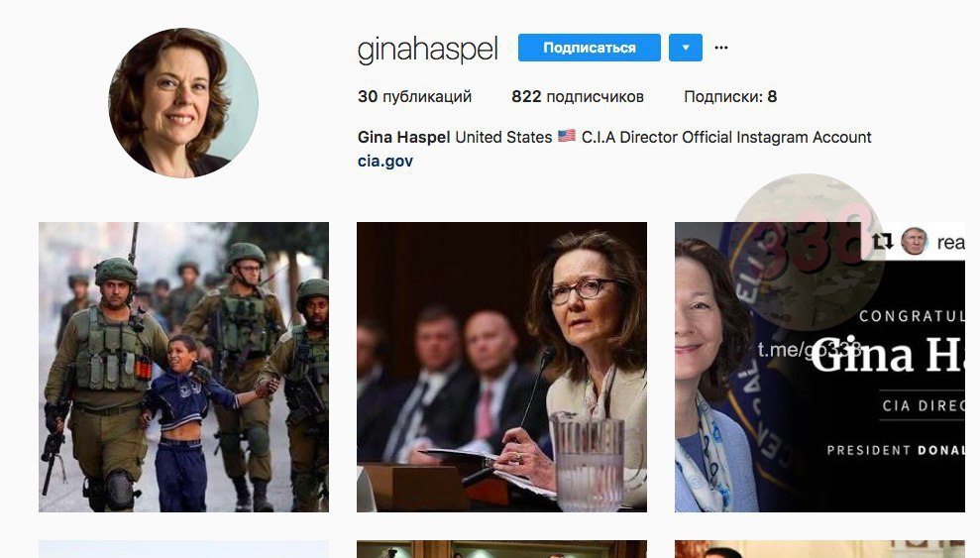This screenshot has width=980, height=558.
Task: Open the Подписки: 8 following list
Action: (730, 97)
